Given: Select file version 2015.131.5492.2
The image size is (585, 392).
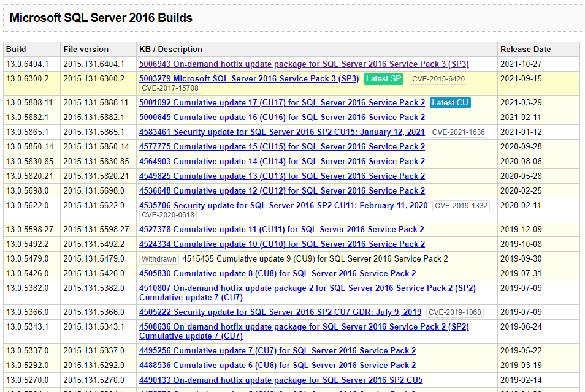Looking at the screenshot, I should (x=94, y=244).
